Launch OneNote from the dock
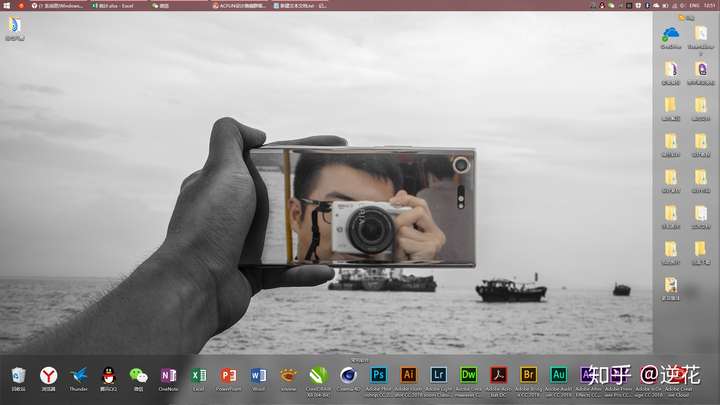This screenshot has height=405, width=720. (168, 376)
